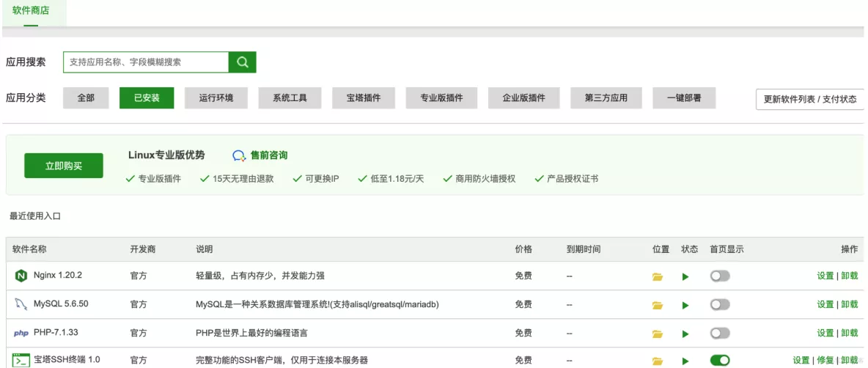Image resolution: width=868 pixels, height=368 pixels.
Task: Click PHP-7.1.33 status play icon
Action: click(685, 334)
